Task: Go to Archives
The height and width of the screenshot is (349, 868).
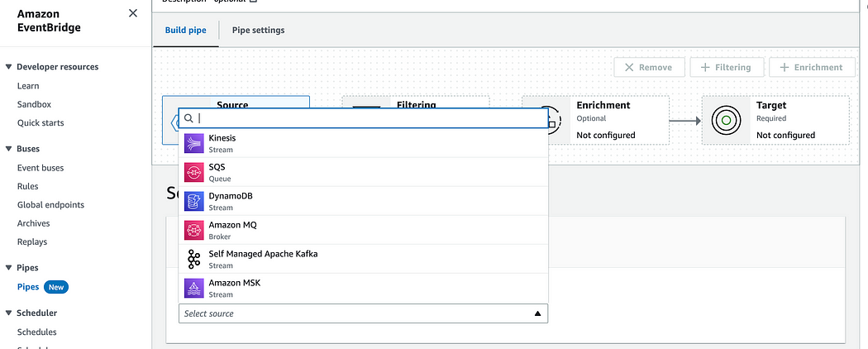Action: point(33,223)
